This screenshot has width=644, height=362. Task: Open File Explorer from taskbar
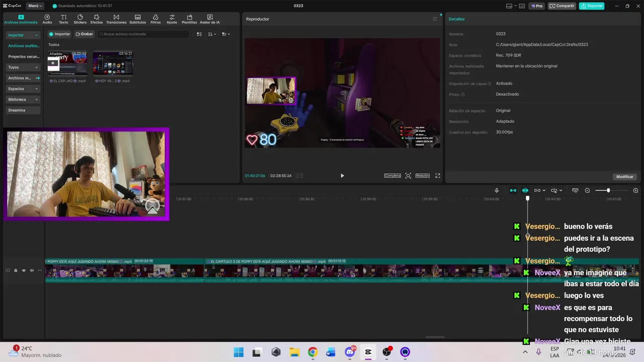294,352
